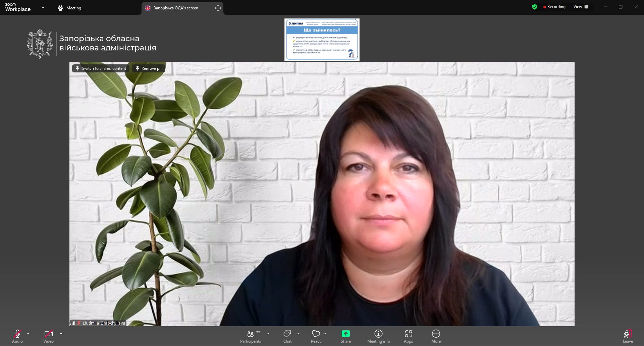Expand audio settings arrow

(x=28, y=334)
